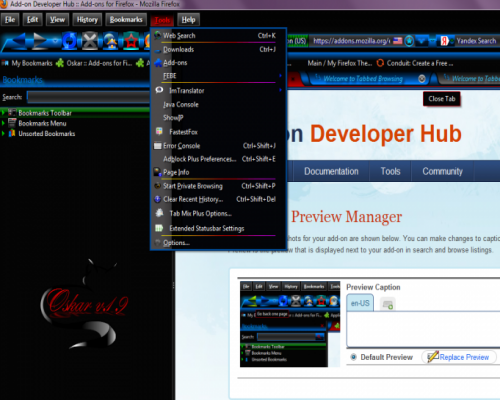The width and height of the screenshot is (500, 400).
Task: Switch to second Welcome to Tabbe... tab
Action: tap(468, 79)
